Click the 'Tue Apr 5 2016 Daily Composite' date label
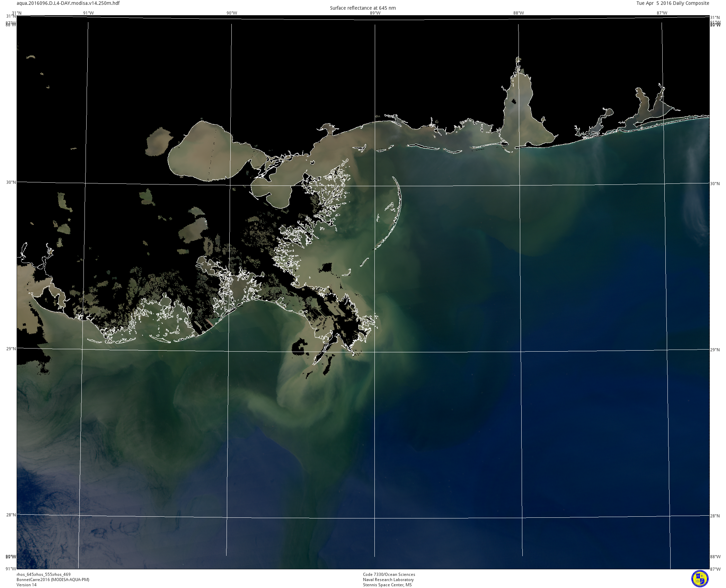726x588 pixels. (x=673, y=3)
